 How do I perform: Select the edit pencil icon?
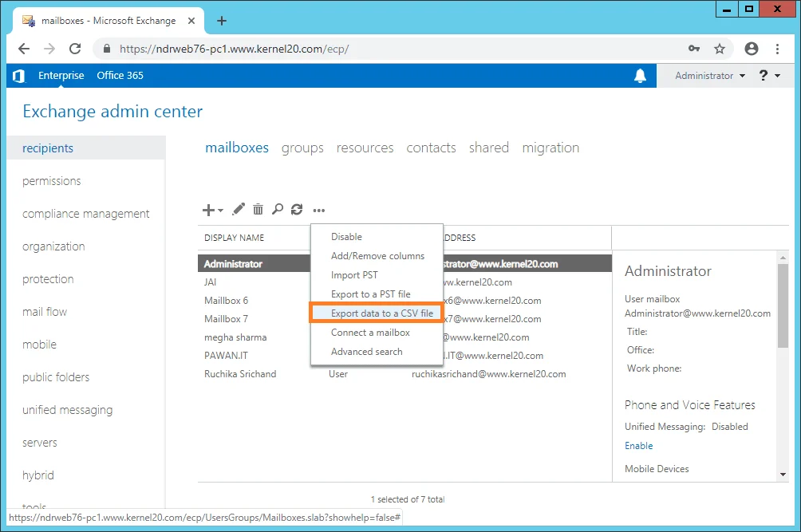[x=238, y=209]
